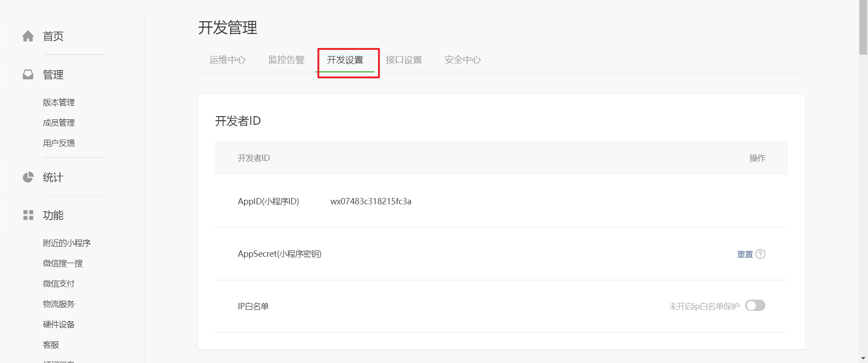Click the 重置 link for AppSecret
The image size is (868, 363).
tap(745, 254)
